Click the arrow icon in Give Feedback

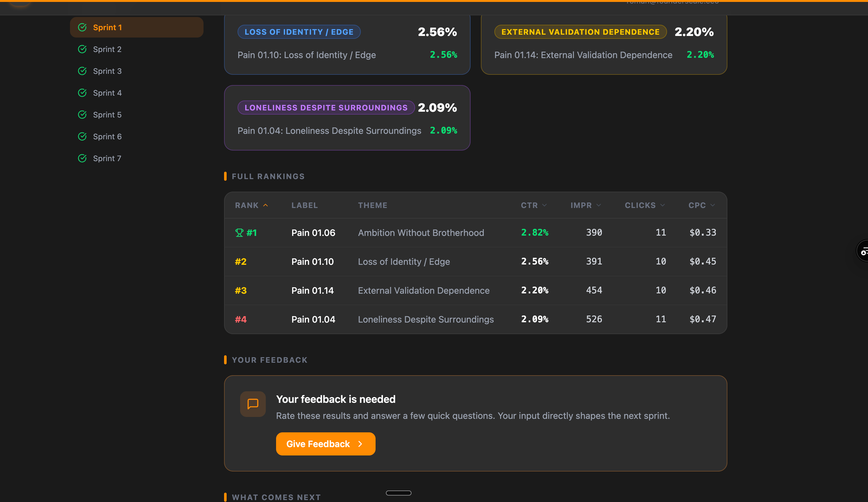[360, 444]
